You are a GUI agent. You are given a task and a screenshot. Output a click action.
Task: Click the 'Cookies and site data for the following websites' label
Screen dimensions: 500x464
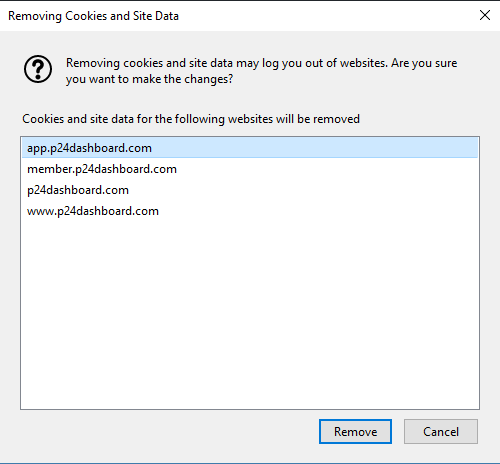coord(191,119)
